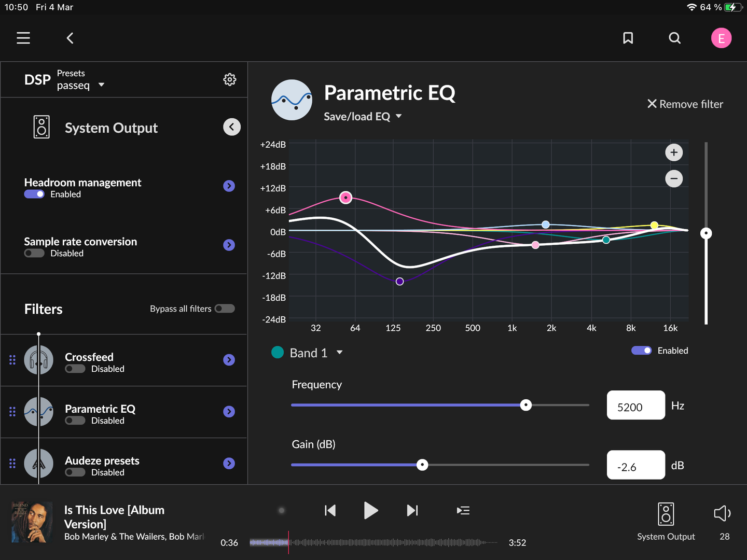This screenshot has height=560, width=747.
Task: Select the teal EQ node near 5k
Action: click(x=606, y=240)
